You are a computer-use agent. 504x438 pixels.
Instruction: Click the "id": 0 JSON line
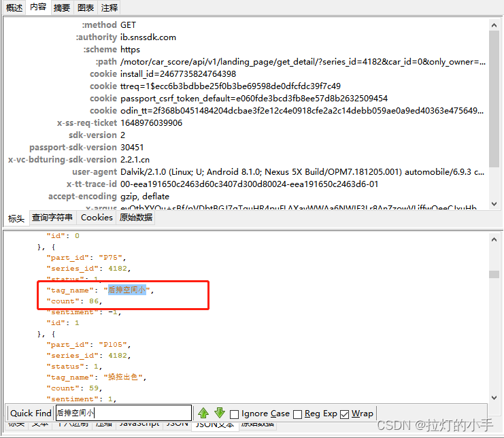tap(63, 236)
